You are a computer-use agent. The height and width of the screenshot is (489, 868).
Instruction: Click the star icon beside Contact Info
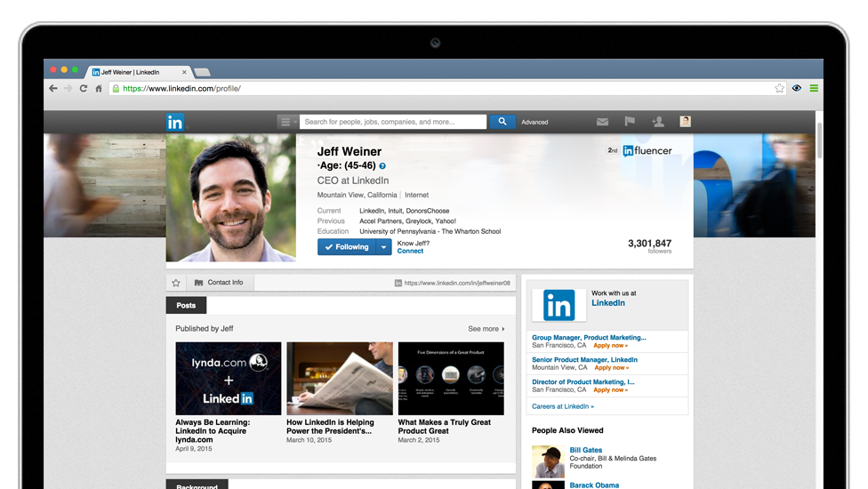pos(176,283)
